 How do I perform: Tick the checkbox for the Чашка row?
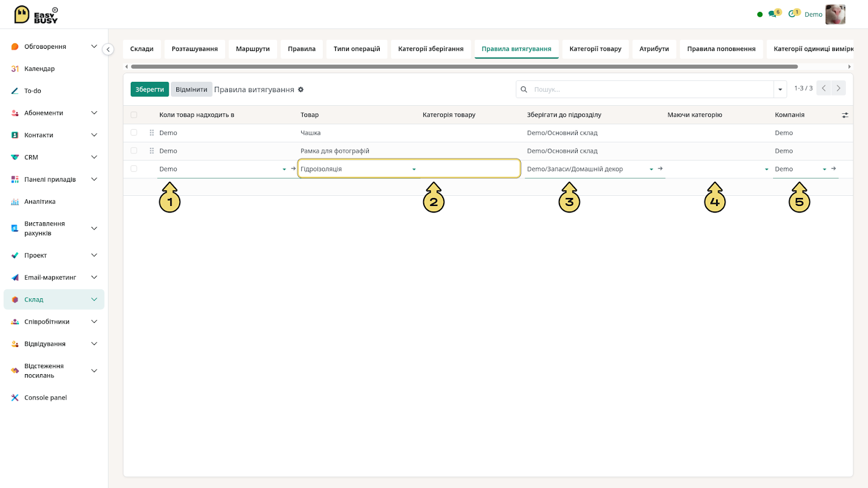tap(134, 133)
